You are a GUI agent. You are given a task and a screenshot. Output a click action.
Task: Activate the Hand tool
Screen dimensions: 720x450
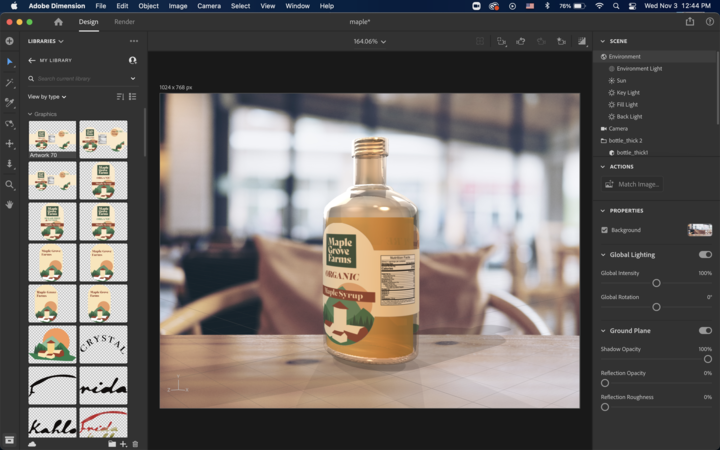point(9,205)
